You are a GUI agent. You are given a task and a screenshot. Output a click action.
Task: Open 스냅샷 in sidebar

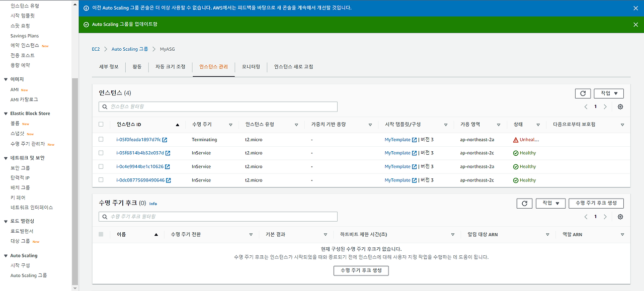pos(18,134)
